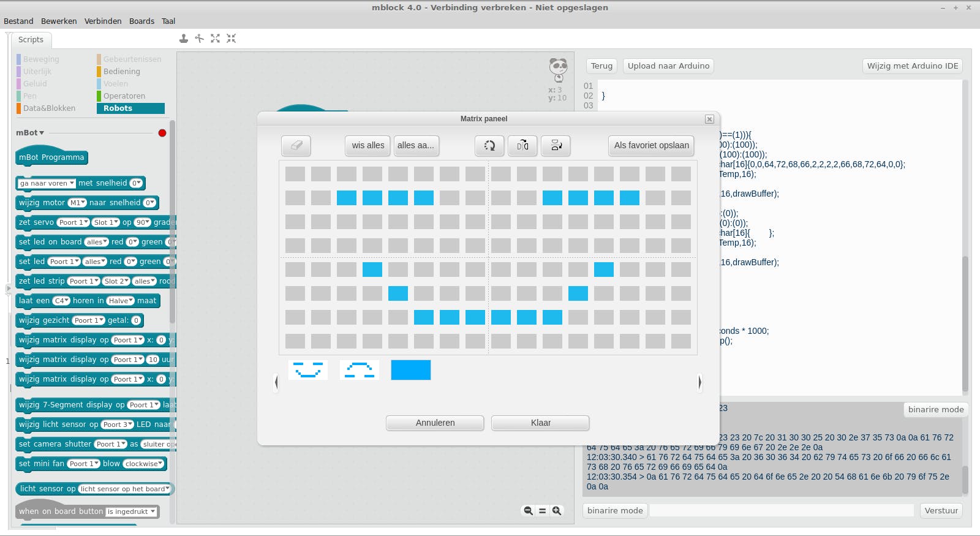Select the sad face favorite pattern
This screenshot has height=536, width=980.
[x=360, y=370]
